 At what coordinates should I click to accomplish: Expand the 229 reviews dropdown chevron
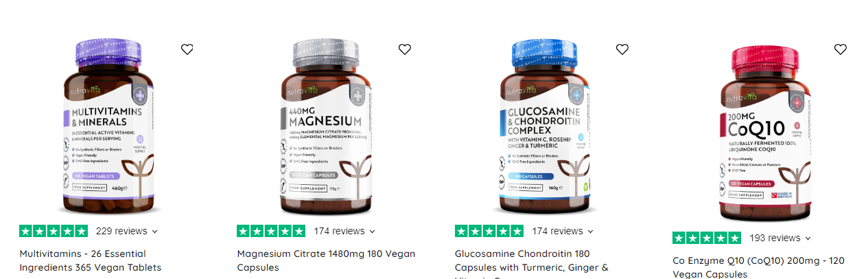[x=154, y=232]
